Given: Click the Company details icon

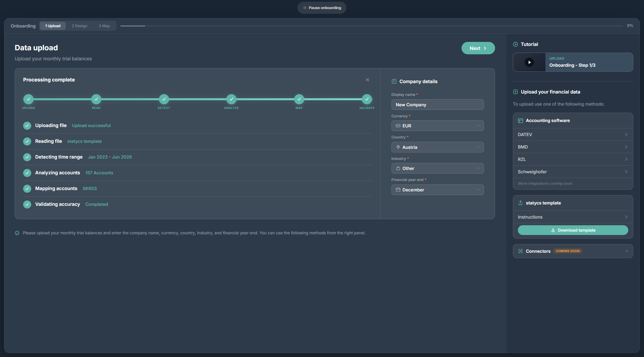Looking at the screenshot, I should [394, 81].
